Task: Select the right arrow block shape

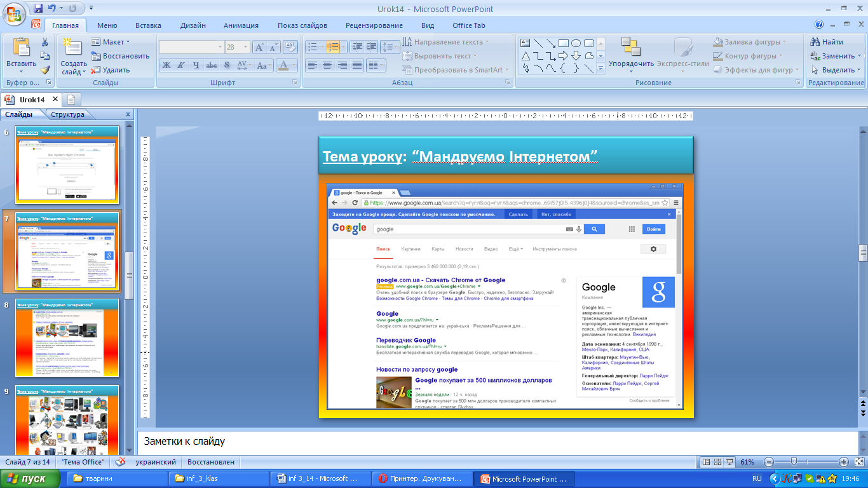Action: point(563,56)
